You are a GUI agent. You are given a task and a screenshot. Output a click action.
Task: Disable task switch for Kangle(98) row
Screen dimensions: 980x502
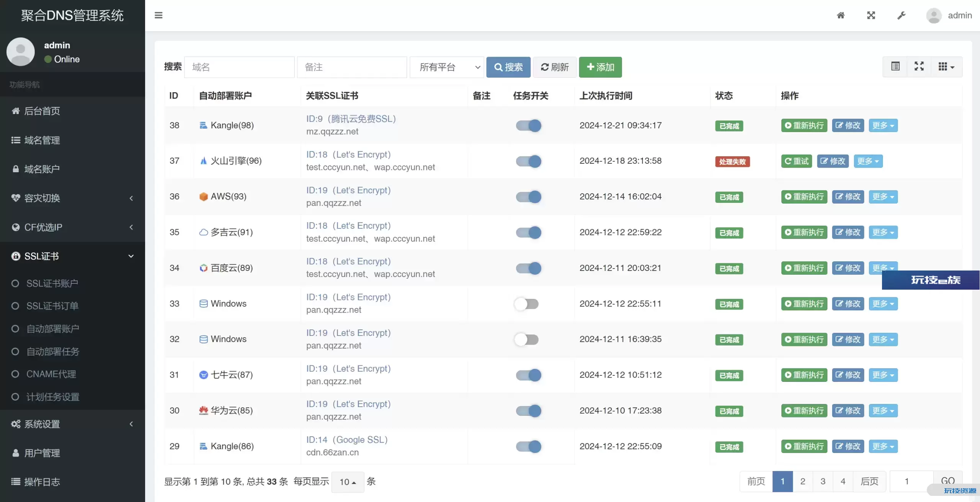pyautogui.click(x=528, y=125)
